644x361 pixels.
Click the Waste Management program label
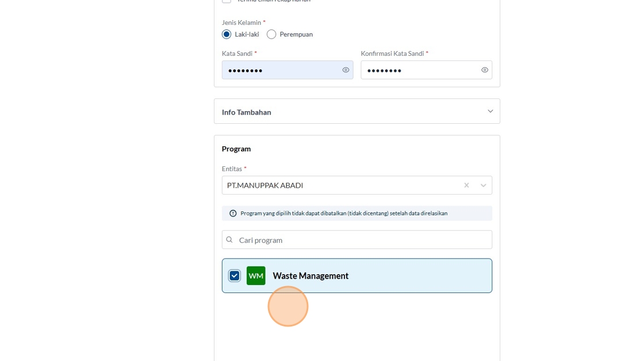(x=310, y=276)
